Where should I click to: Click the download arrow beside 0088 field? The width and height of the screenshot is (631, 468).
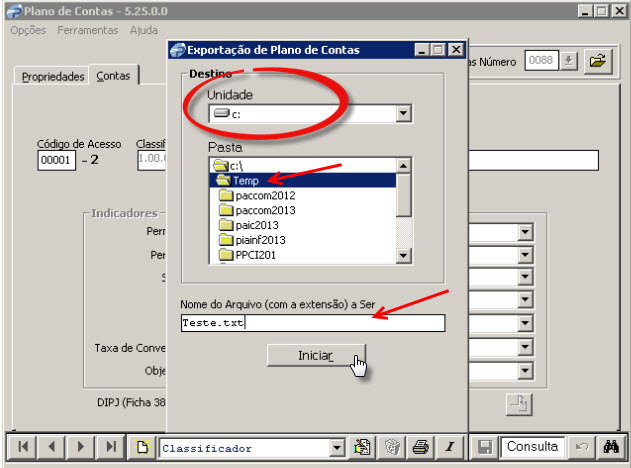point(569,61)
